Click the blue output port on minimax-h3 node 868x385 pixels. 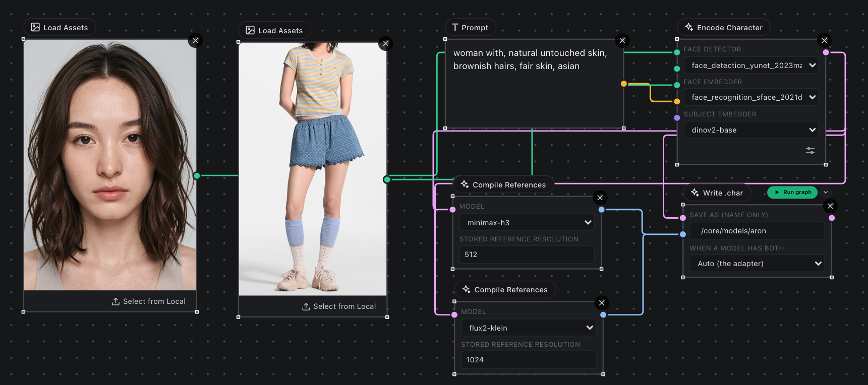(602, 210)
